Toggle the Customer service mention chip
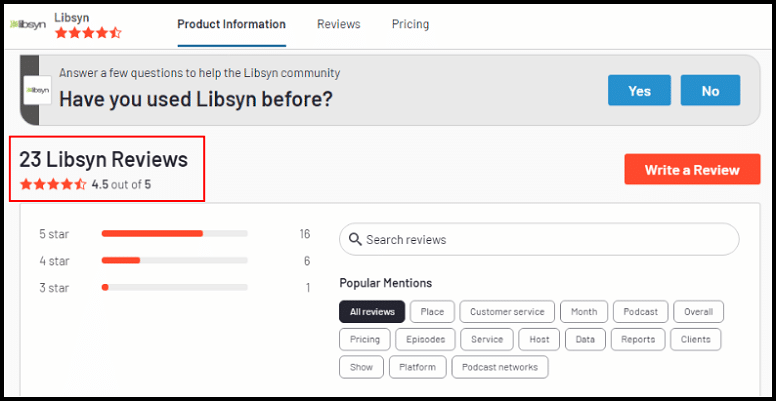Viewport: 776px width, 401px height. 507,312
